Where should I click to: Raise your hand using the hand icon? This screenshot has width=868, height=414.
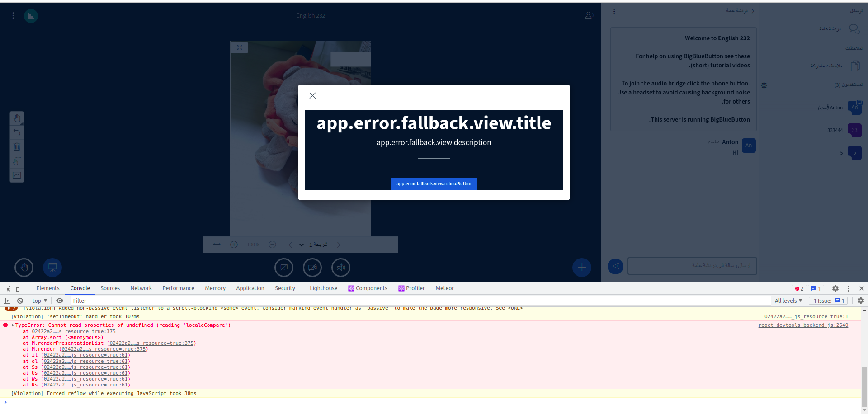coord(24,268)
